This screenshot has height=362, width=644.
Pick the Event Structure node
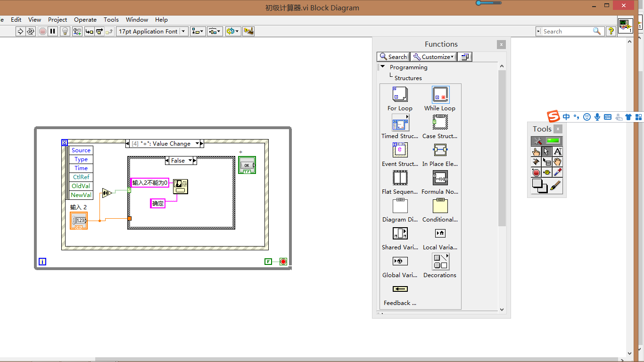(399, 150)
